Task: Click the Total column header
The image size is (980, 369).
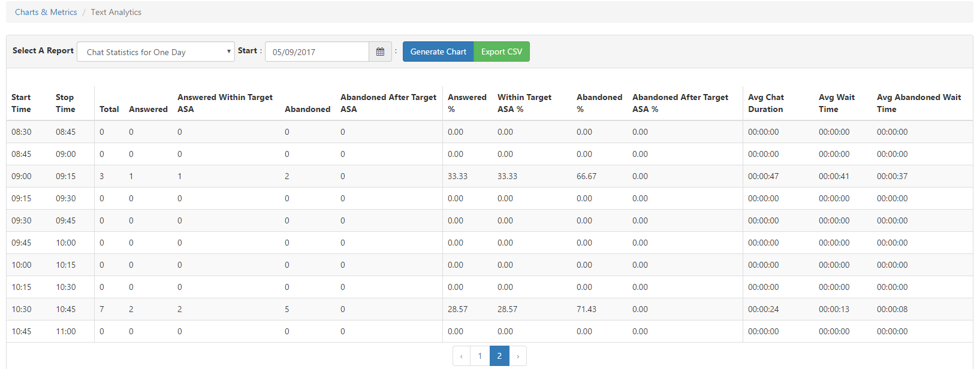Action: click(x=109, y=109)
